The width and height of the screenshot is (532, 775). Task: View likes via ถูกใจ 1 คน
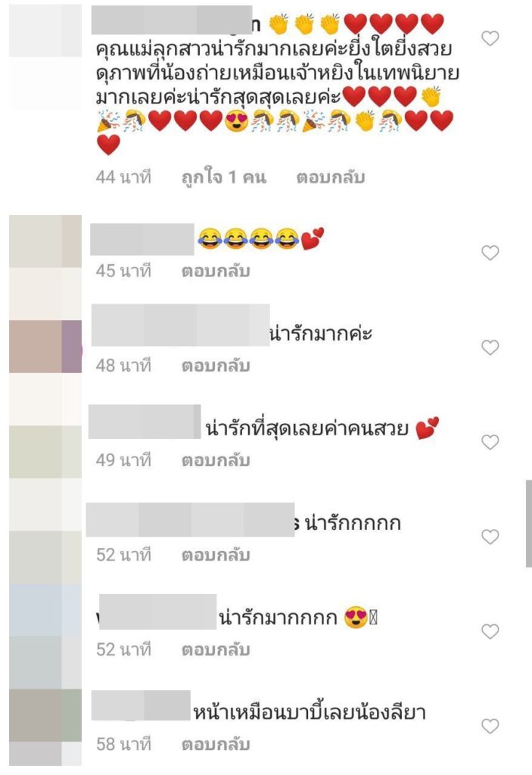click(x=224, y=177)
